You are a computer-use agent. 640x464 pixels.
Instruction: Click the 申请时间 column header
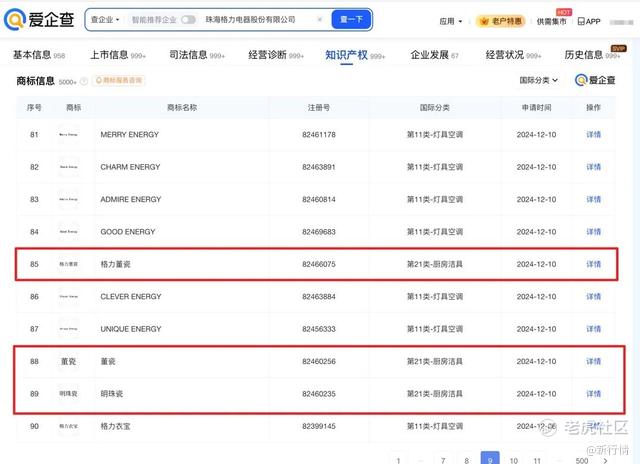pyautogui.click(x=536, y=107)
